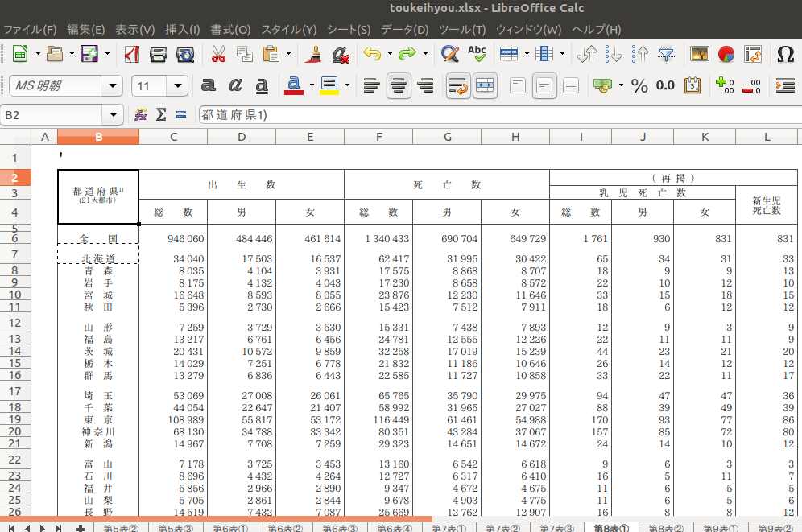The width and height of the screenshot is (802, 532).
Task: Toggle Center Vertically alignment
Action: pos(544,85)
